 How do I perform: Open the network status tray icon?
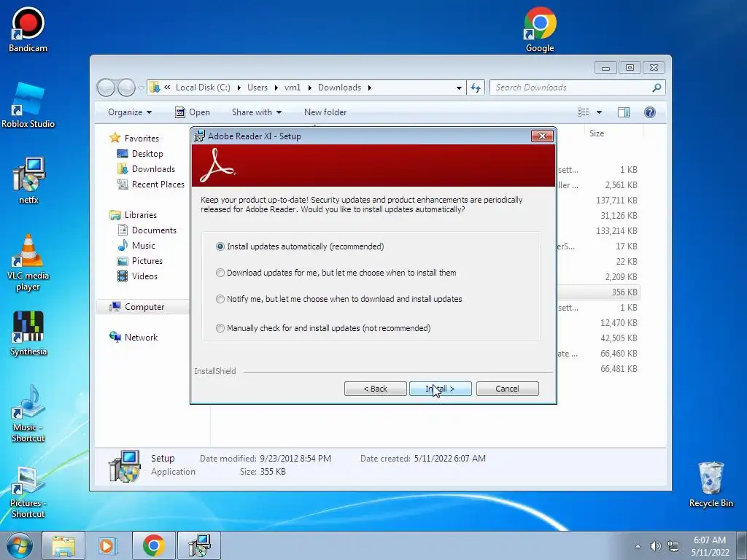673,546
